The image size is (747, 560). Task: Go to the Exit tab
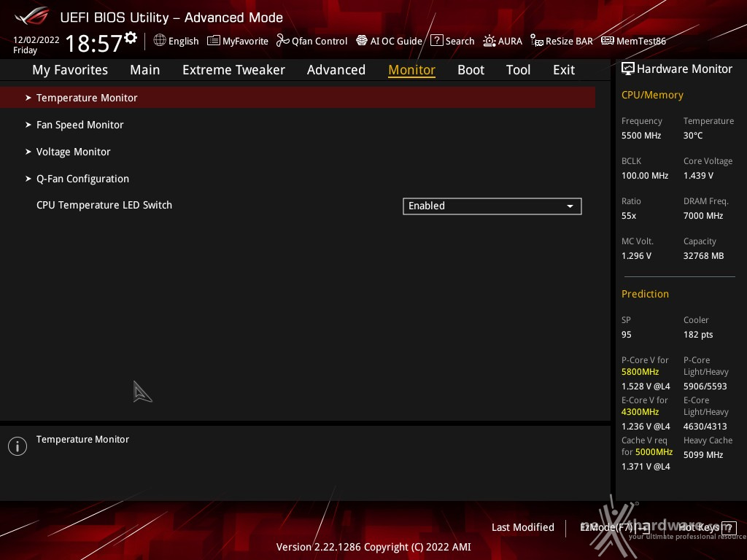click(x=564, y=70)
